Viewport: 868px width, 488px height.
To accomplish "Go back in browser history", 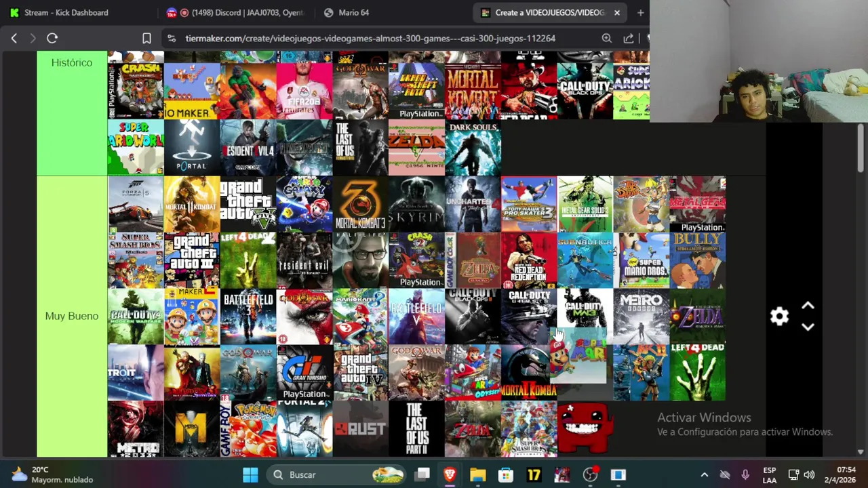I will [14, 39].
